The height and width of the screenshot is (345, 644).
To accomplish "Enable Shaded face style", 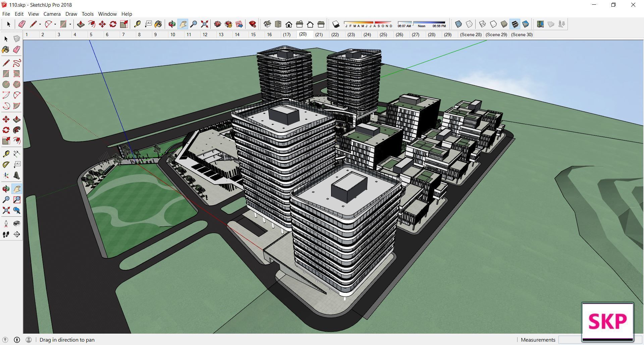I will (x=504, y=24).
